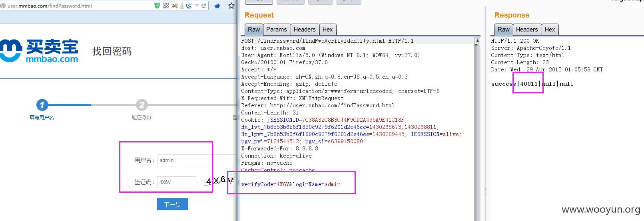Click the Server: Apache-Coyote/1.1 line
Viewport: 644px width, 221px height.
click(531, 48)
